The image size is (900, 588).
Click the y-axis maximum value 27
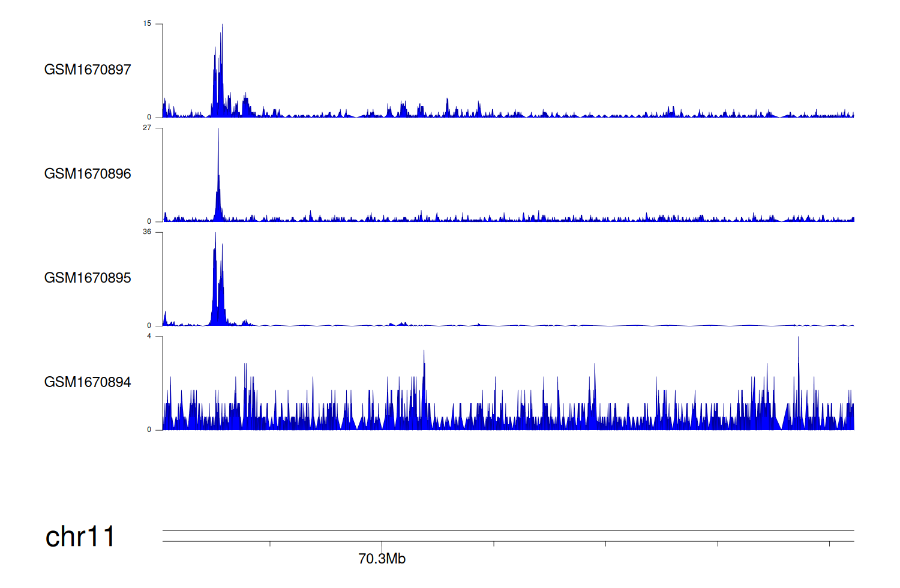147,128
